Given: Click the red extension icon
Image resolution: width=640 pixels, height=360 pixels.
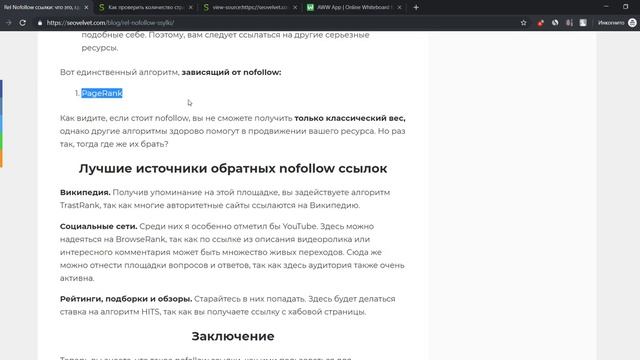Looking at the screenshot, I should [540, 23].
